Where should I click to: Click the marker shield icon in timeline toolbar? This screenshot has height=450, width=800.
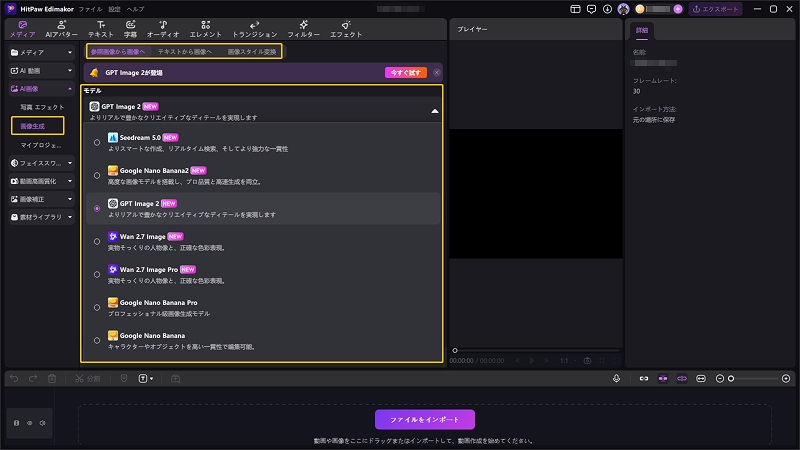(123, 379)
